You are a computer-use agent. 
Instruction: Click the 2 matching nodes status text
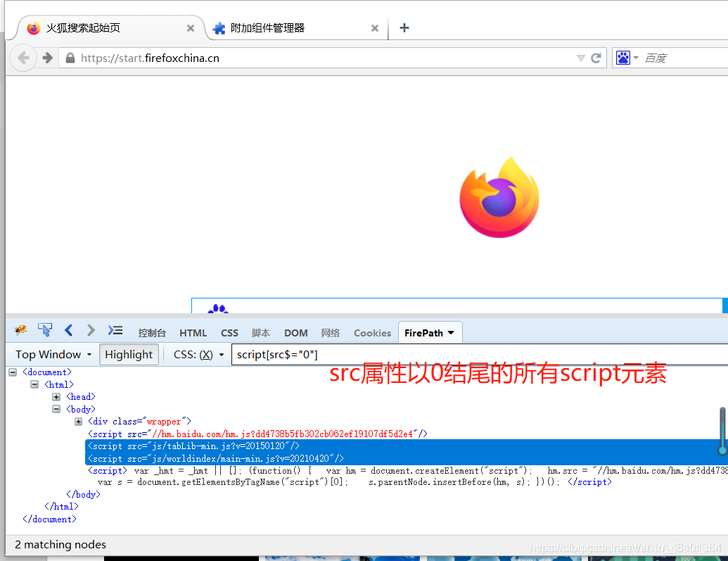point(60,545)
